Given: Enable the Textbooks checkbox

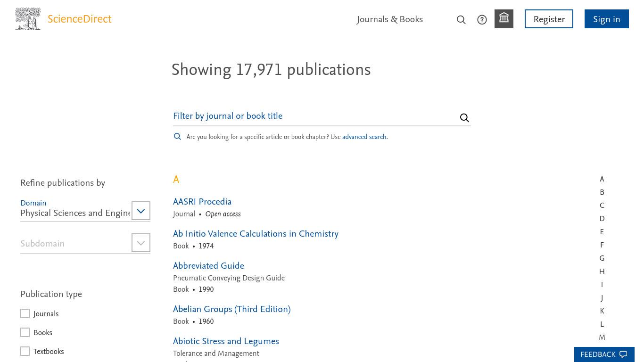Looking at the screenshot, I should 25,351.
